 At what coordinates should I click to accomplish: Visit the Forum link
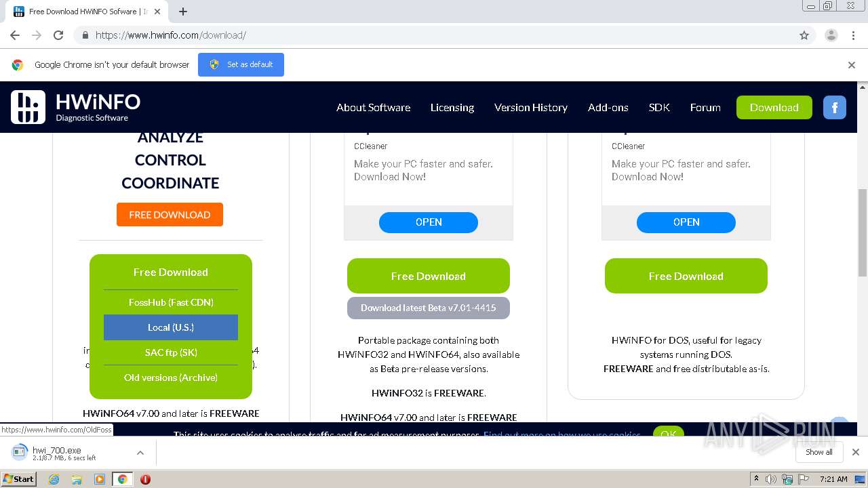(705, 107)
